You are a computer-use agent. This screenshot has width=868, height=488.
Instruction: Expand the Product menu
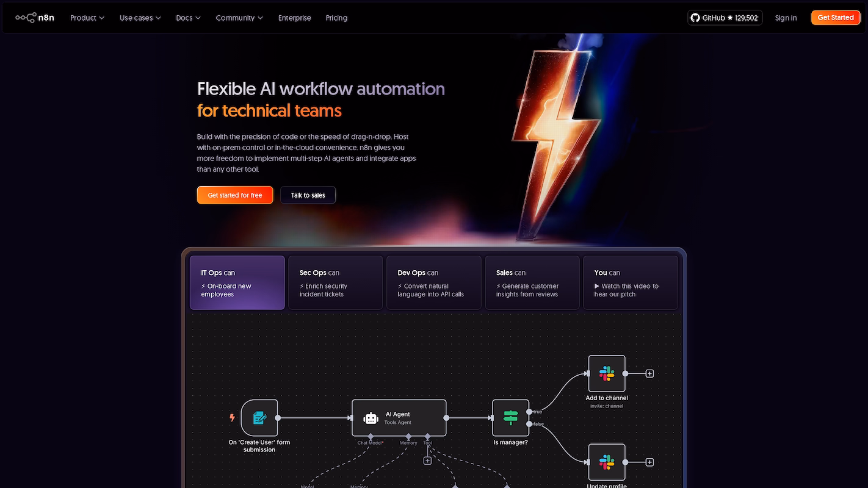[87, 18]
